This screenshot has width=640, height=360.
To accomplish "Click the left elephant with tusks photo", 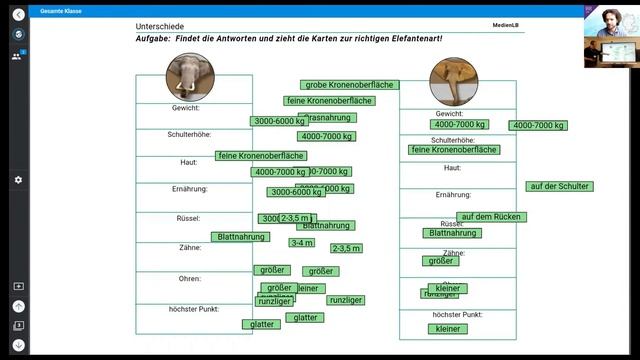I will coord(190,77).
